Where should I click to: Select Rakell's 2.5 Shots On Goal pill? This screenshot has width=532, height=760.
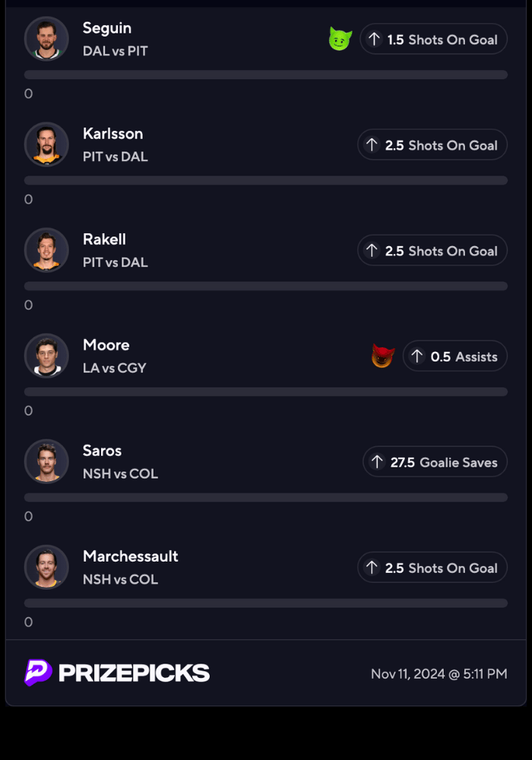(x=432, y=251)
